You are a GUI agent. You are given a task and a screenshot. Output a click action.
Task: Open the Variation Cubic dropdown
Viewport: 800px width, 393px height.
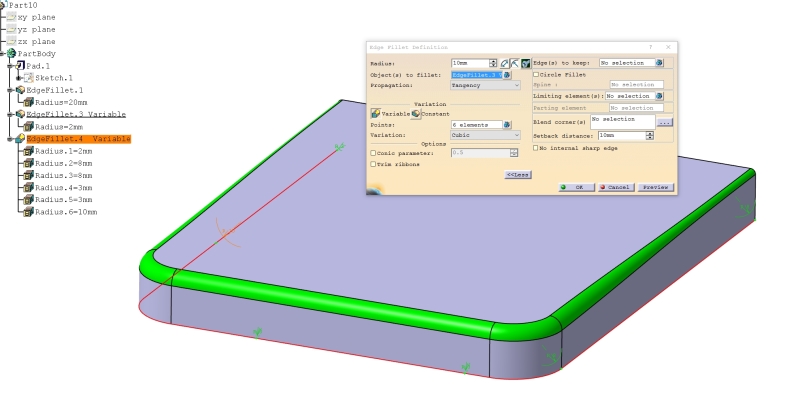coord(485,135)
